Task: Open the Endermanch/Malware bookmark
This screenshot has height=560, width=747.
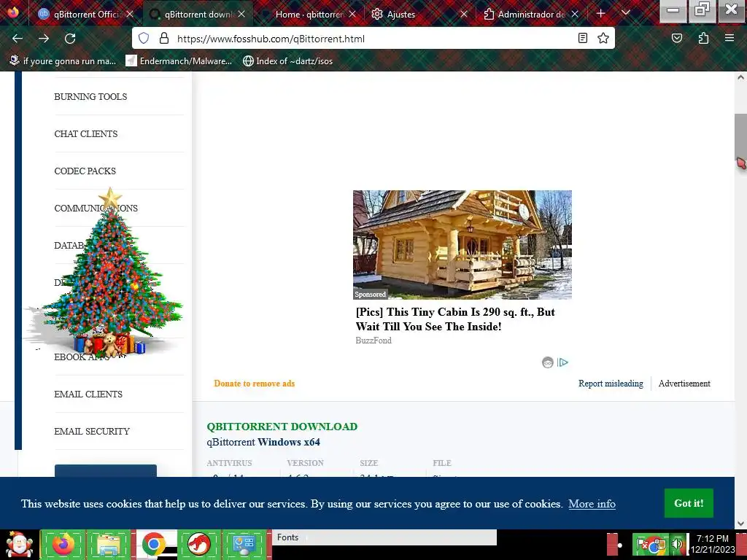Action: [179, 61]
